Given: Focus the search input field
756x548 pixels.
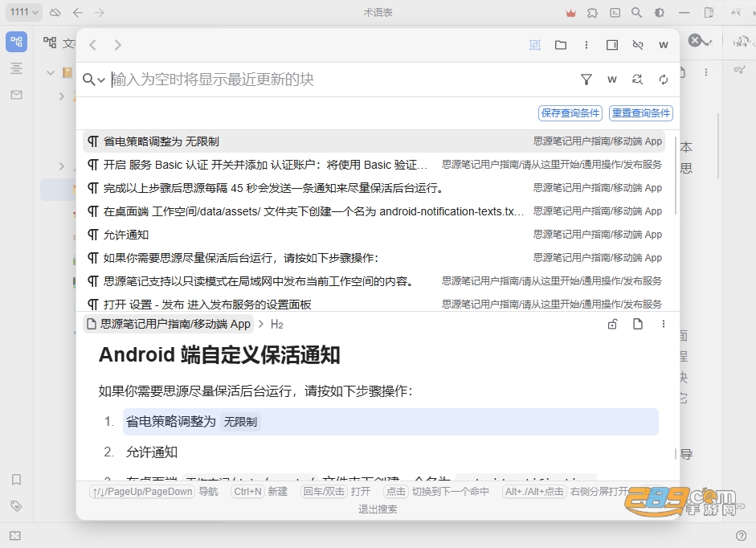Looking at the screenshot, I should [x=342, y=80].
